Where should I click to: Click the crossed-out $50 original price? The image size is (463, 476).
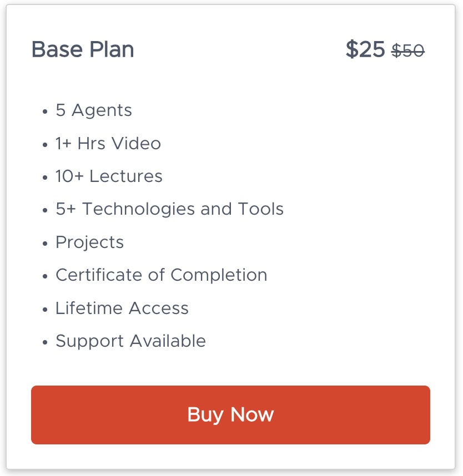pyautogui.click(x=408, y=50)
